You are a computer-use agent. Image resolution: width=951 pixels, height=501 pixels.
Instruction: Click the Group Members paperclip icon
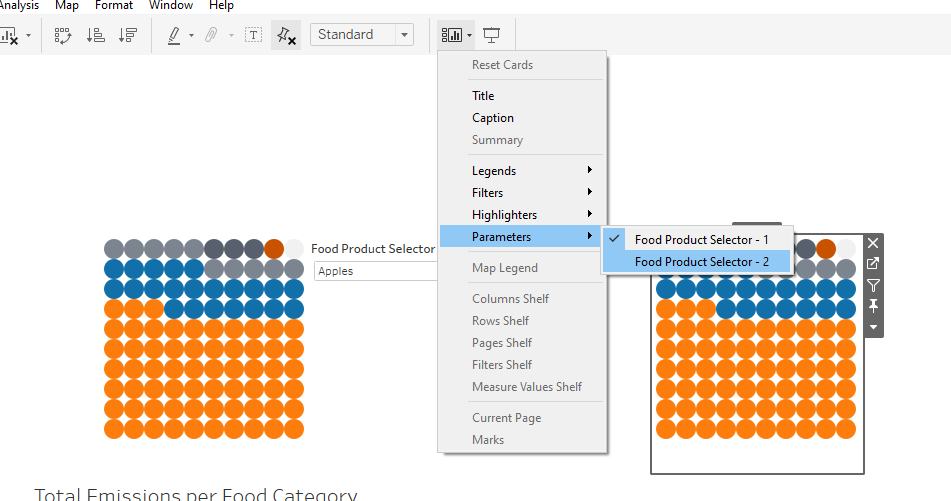pos(211,35)
